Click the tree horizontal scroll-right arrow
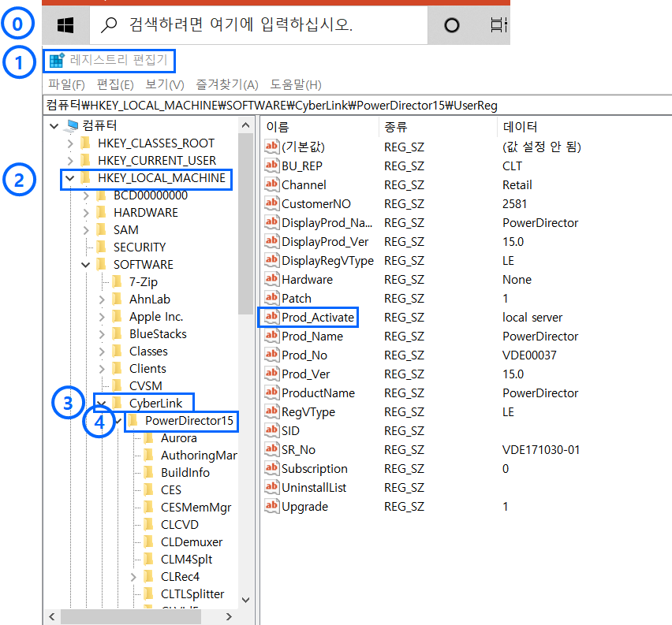672x625 pixels. [229, 616]
